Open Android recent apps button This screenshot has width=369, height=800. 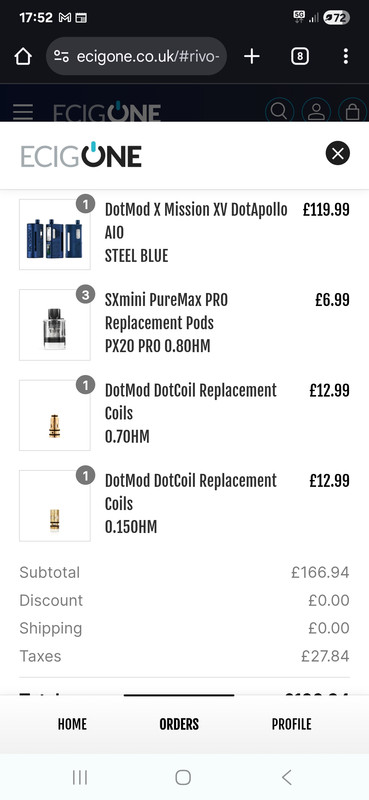click(x=80, y=778)
